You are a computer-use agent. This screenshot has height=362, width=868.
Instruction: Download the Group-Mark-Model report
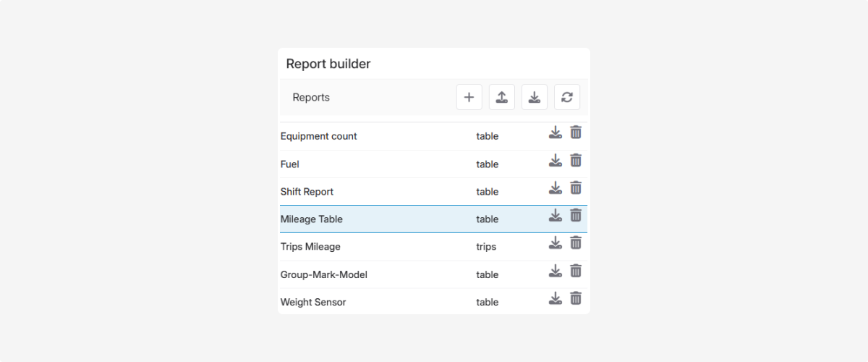click(555, 271)
